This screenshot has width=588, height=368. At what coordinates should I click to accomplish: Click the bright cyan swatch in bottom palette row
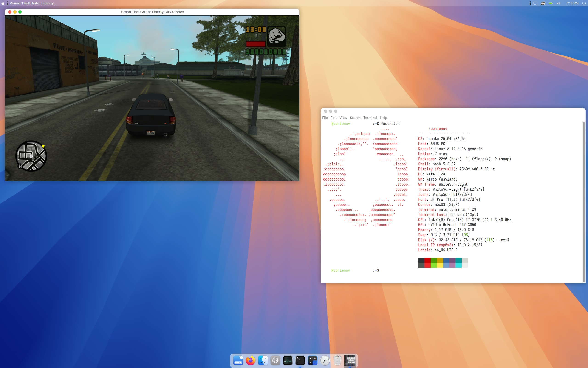pyautogui.click(x=458, y=265)
